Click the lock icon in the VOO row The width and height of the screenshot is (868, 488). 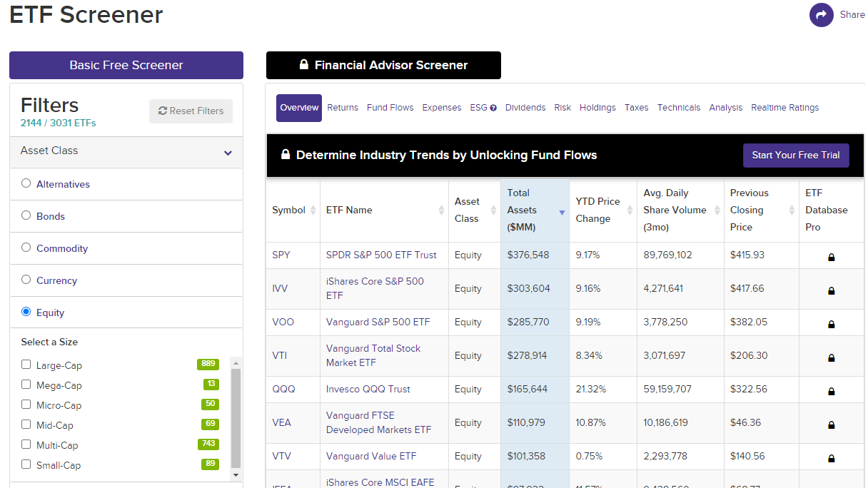tap(832, 325)
